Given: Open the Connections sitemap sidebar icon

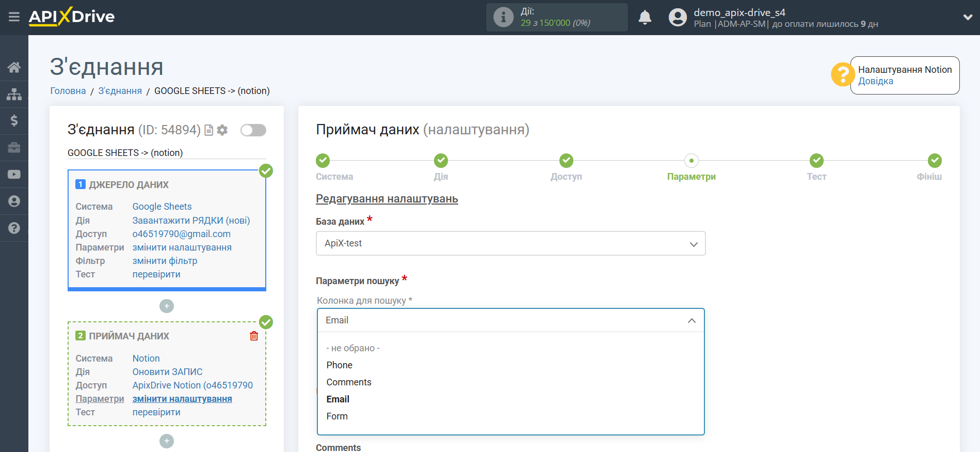Looking at the screenshot, I should tap(14, 94).
